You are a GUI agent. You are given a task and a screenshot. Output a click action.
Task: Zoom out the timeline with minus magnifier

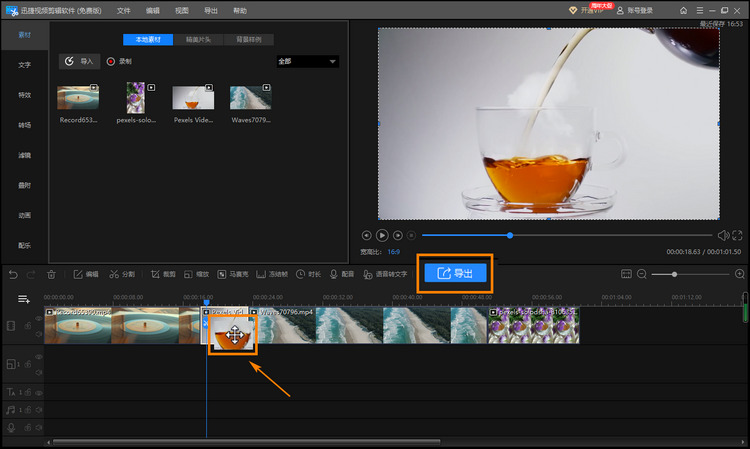pyautogui.click(x=642, y=274)
